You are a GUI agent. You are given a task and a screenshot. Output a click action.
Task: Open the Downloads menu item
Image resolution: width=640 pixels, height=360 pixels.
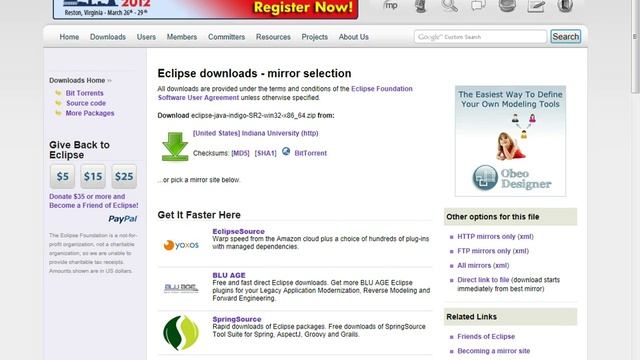[x=108, y=37]
